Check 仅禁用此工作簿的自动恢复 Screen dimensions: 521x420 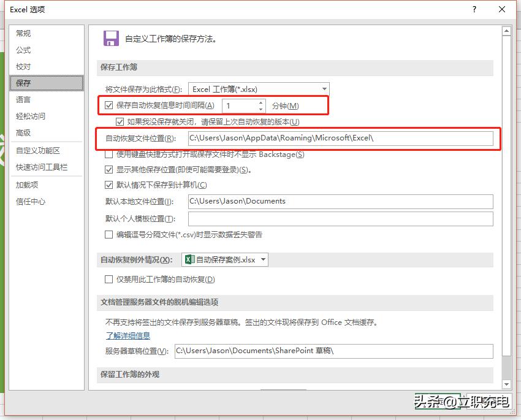click(x=108, y=280)
